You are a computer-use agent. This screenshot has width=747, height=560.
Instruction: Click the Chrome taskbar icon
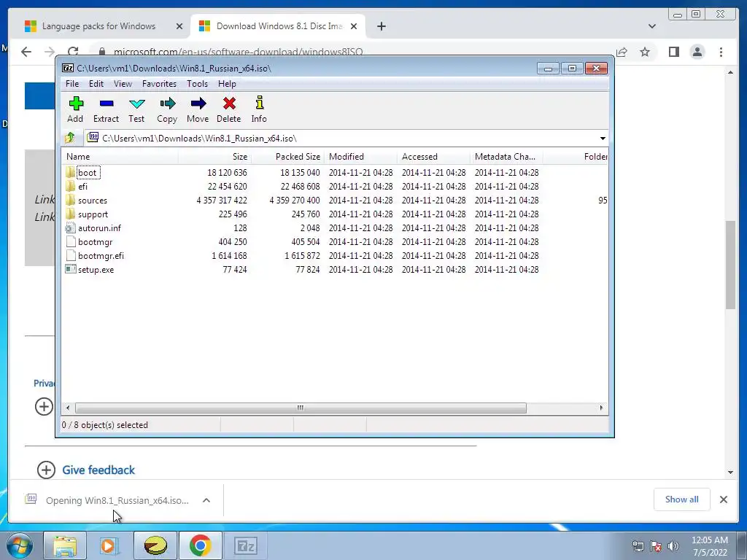[201, 545]
